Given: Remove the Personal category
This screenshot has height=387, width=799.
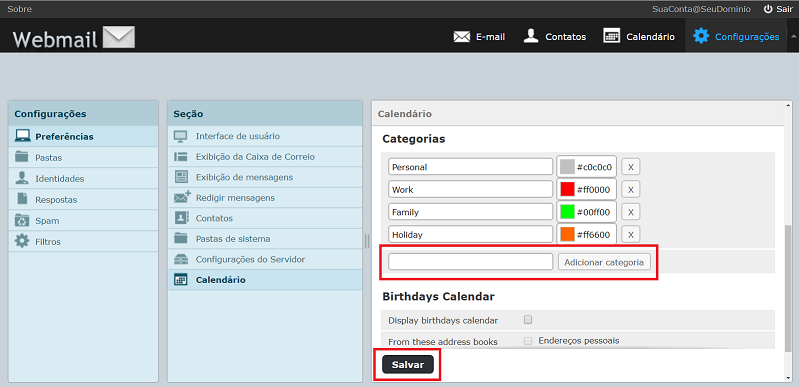Looking at the screenshot, I should (x=631, y=167).
